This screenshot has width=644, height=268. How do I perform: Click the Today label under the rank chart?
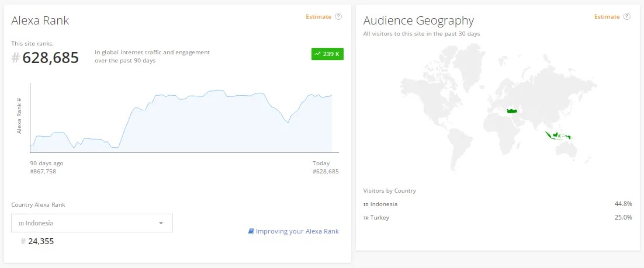tap(321, 163)
